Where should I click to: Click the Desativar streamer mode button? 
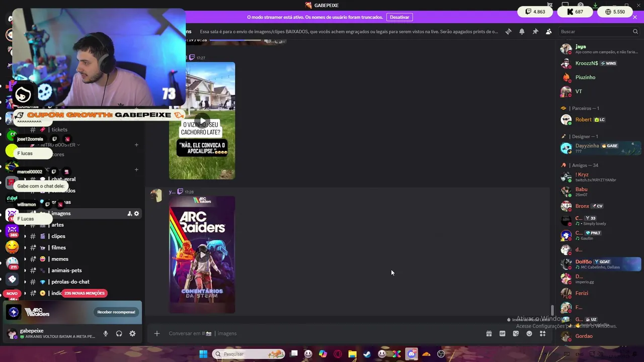[399, 17]
